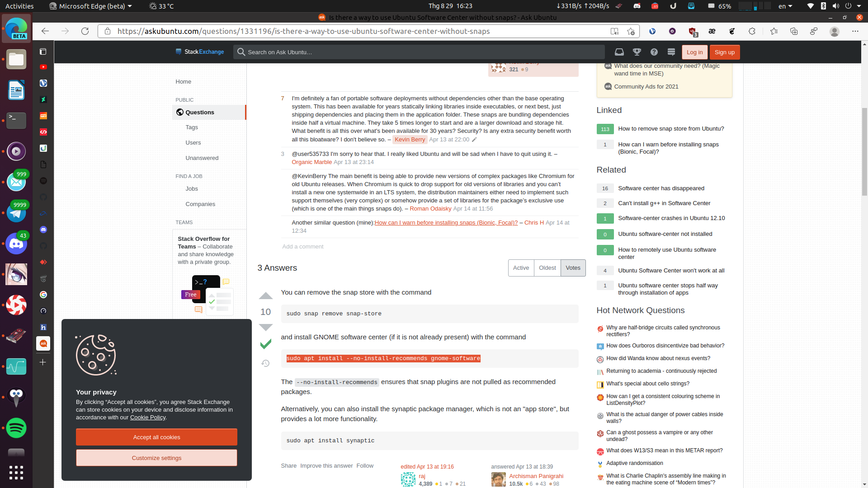The image size is (868, 488).
Task: Open Telegram from the Ubuntu dock
Action: tap(16, 212)
